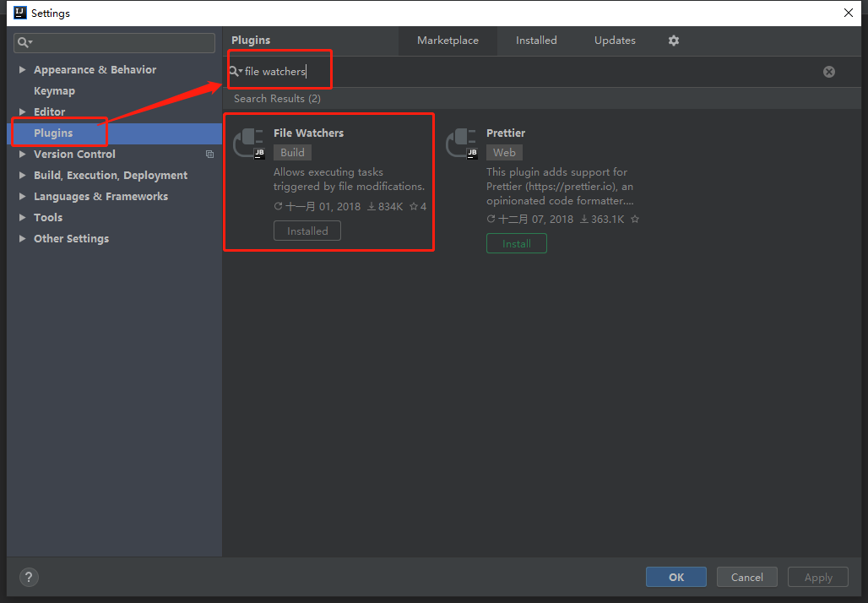Click the Appearance & Behavior label
Image resolution: width=868 pixels, height=603 pixels.
click(95, 70)
